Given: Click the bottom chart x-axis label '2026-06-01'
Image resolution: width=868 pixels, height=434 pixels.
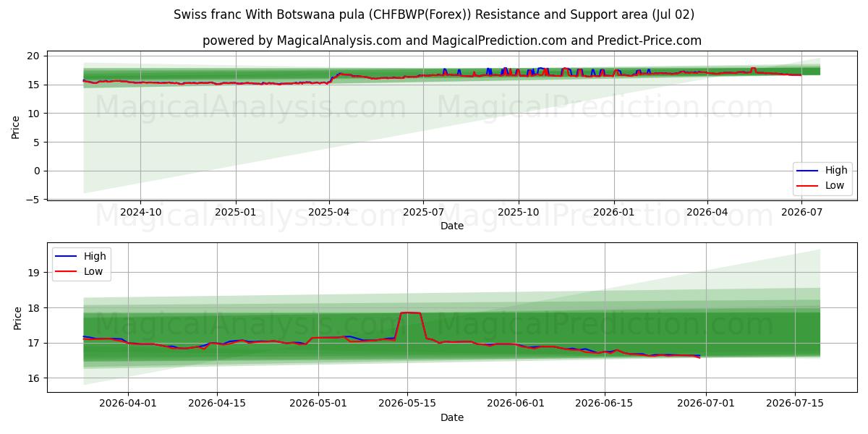Looking at the screenshot, I should click(x=516, y=404).
